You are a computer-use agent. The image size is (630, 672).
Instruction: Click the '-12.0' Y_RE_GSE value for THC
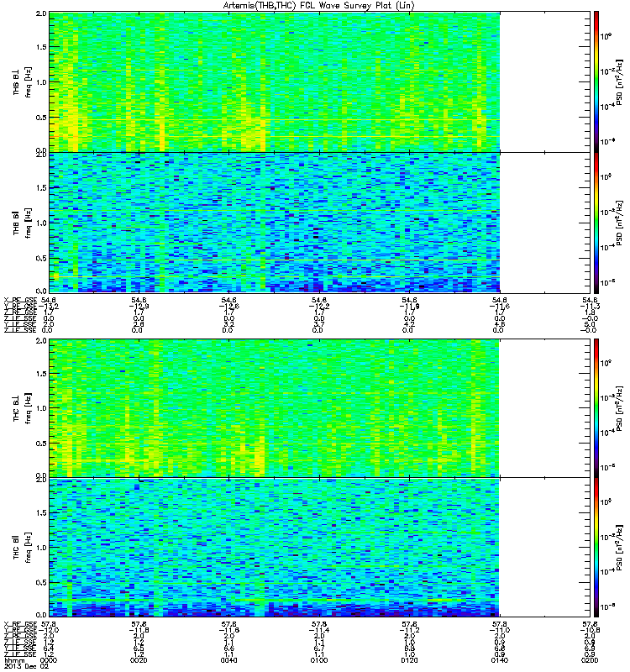[49, 630]
